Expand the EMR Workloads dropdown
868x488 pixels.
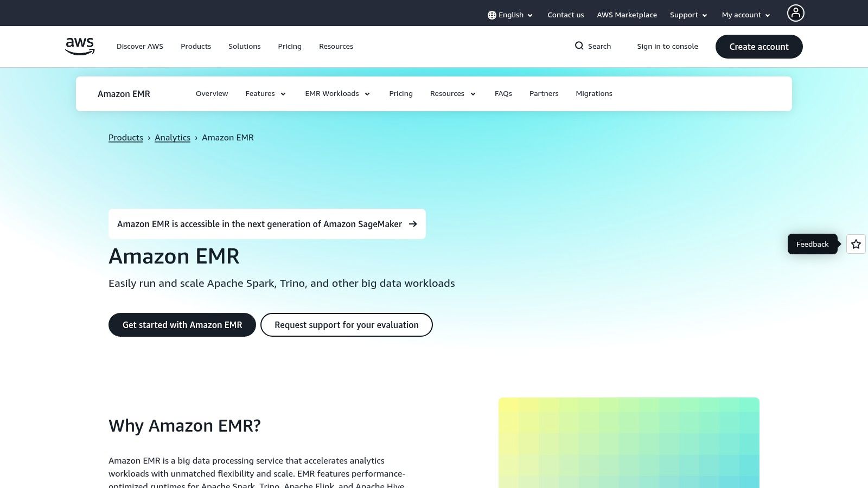[336, 93]
